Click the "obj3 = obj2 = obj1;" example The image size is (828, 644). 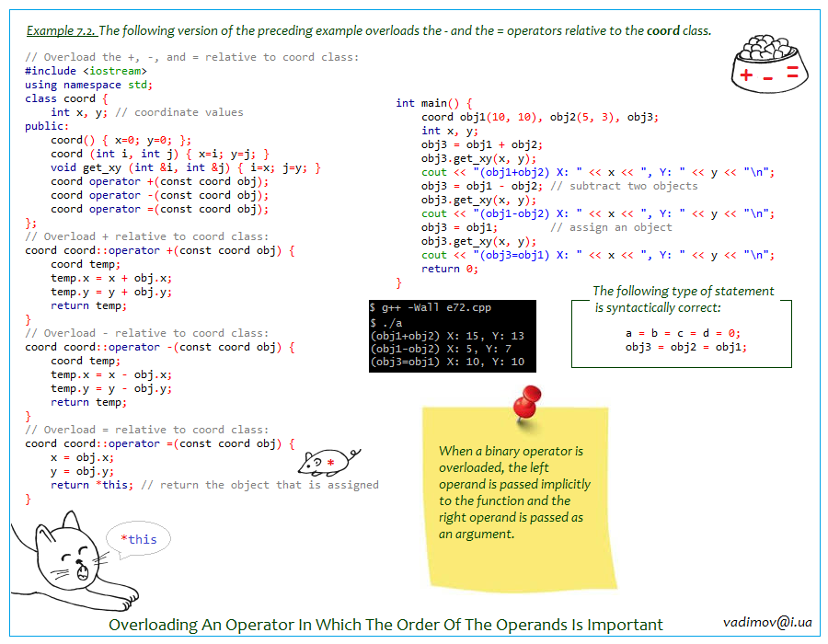tap(686, 347)
